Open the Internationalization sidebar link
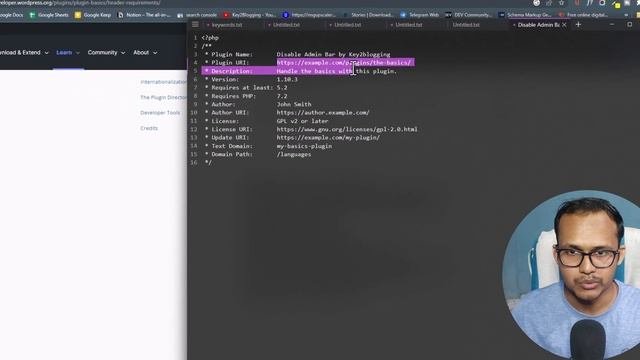This screenshot has width=640, height=360. (x=163, y=82)
